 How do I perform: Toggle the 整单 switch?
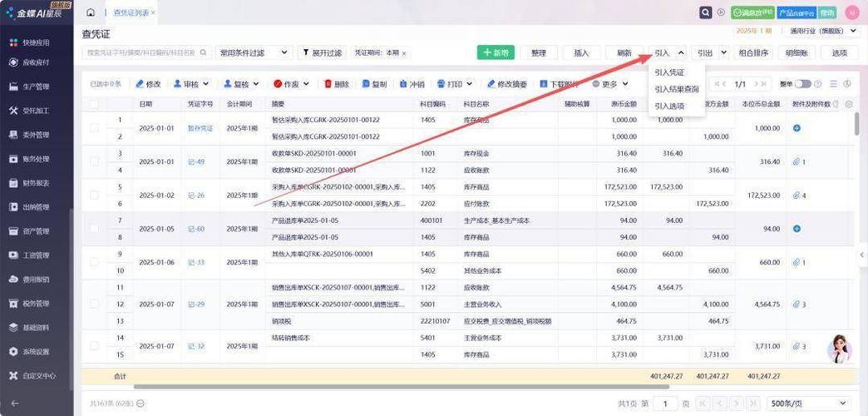pyautogui.click(x=802, y=84)
